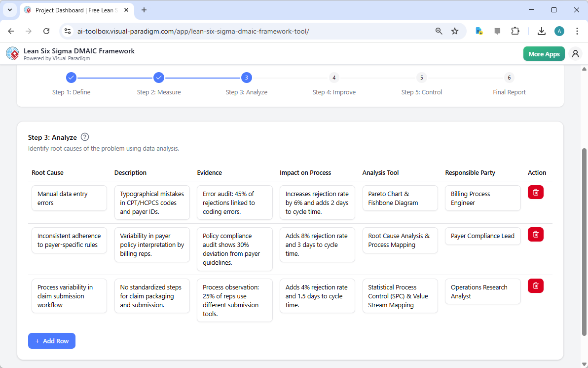Select the Step 1 Define completed circle
The height and width of the screenshot is (368, 588).
[71, 78]
